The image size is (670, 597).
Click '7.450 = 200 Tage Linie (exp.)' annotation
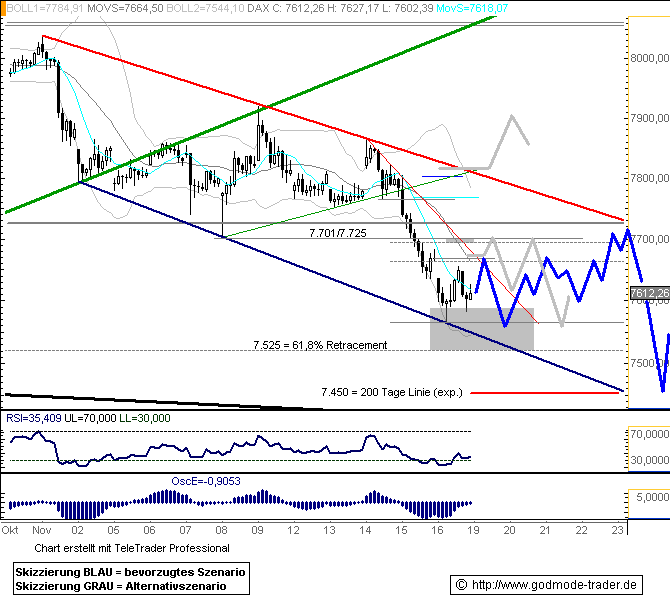click(392, 392)
